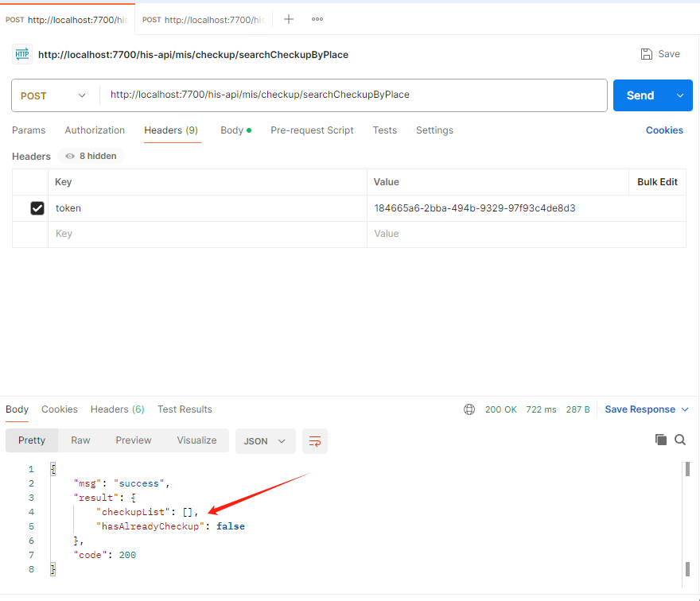700x601 pixels.
Task: Click the request URL input field
Action: 352,95
